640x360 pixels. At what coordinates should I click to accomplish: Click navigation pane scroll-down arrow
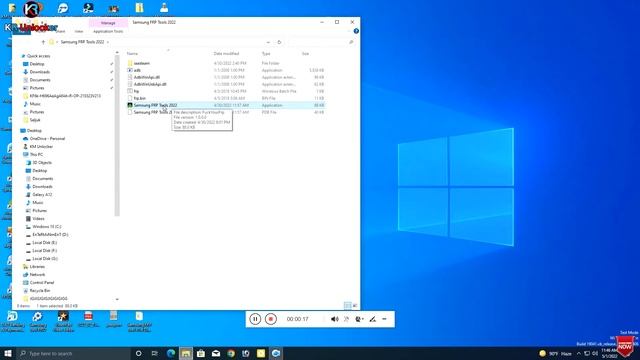(x=117, y=300)
